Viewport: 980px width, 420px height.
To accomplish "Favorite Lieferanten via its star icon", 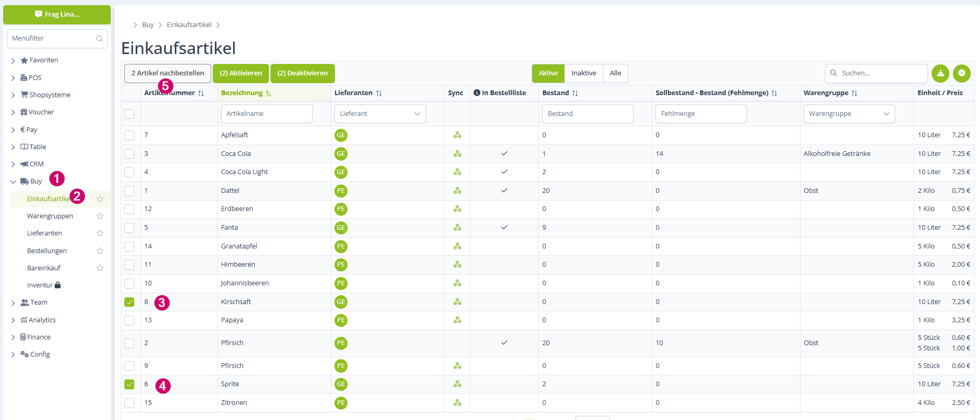I will pos(100,233).
